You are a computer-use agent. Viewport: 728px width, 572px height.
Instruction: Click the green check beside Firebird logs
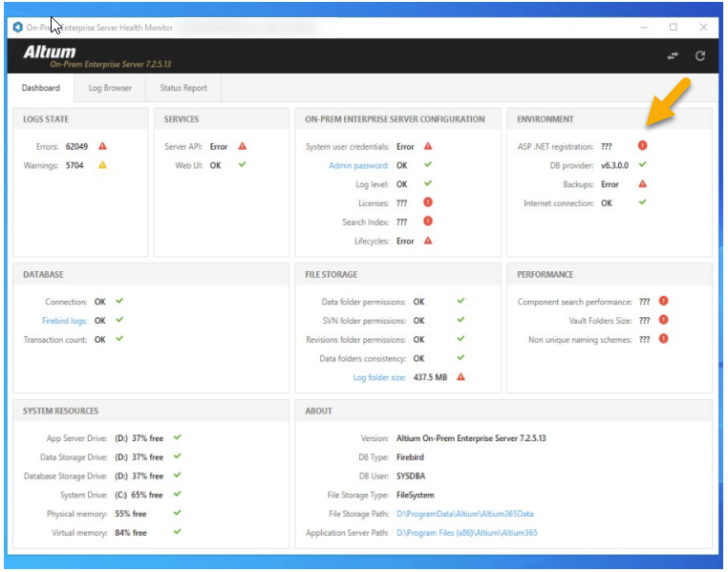119,320
